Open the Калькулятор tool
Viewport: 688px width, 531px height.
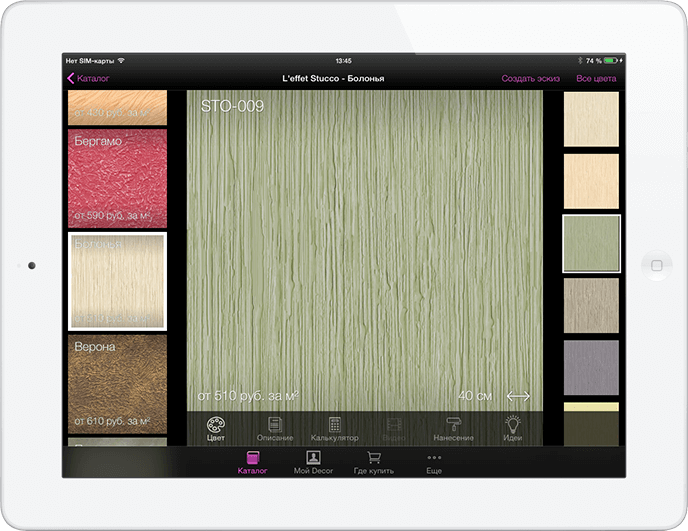(335, 428)
